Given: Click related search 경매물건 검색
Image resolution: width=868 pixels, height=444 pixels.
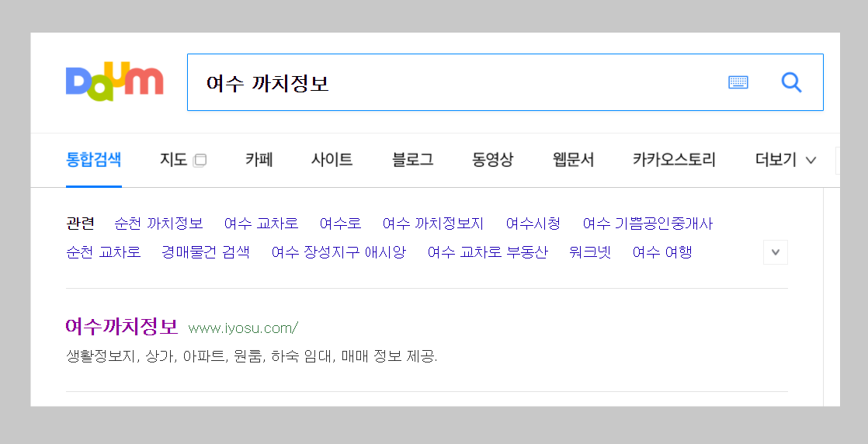Looking at the screenshot, I should (x=206, y=252).
